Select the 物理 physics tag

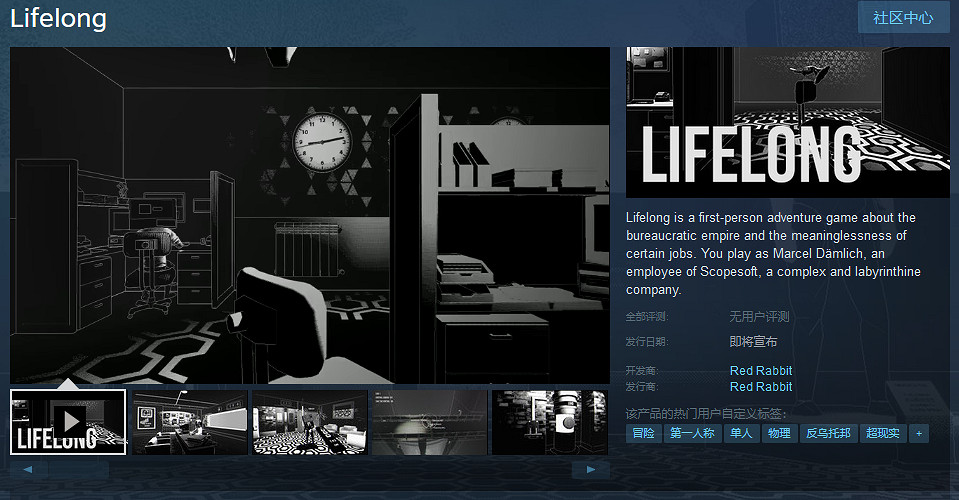pyautogui.click(x=779, y=433)
